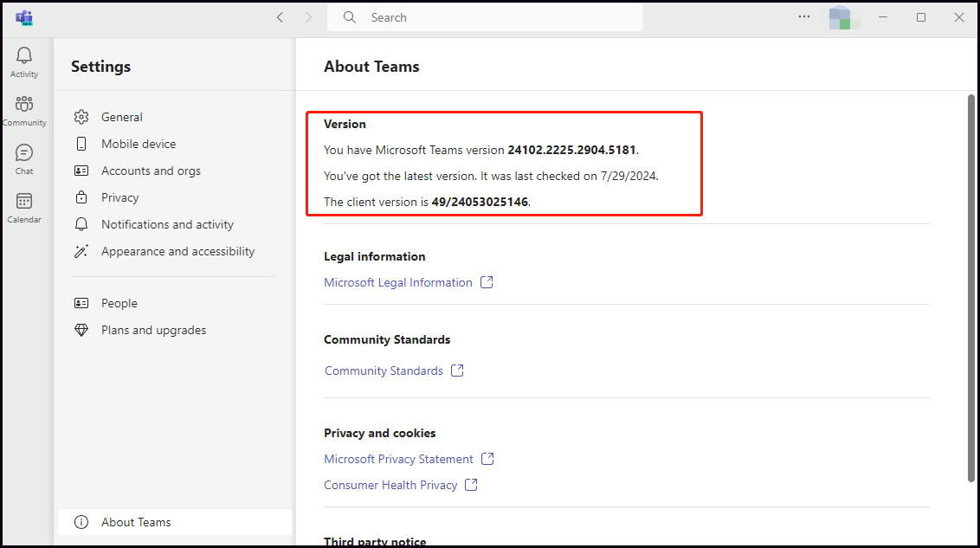Open Privacy settings section
This screenshot has width=980, height=548.
119,197
